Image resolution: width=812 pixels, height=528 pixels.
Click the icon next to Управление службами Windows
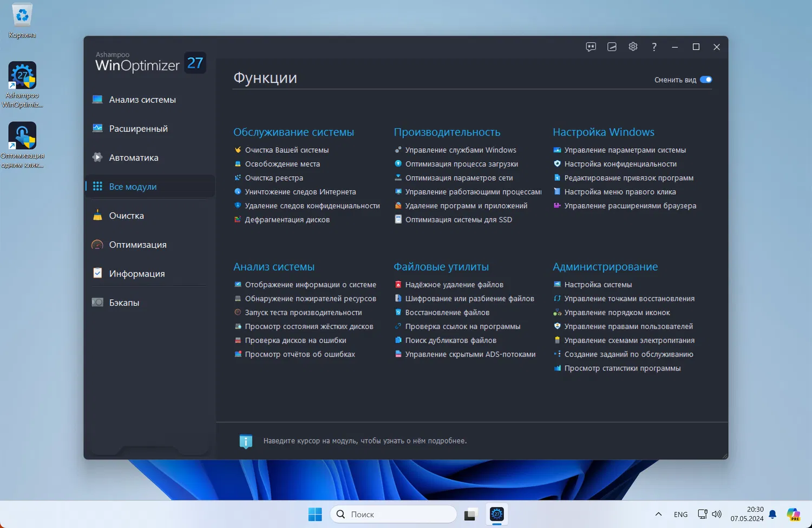(x=398, y=150)
